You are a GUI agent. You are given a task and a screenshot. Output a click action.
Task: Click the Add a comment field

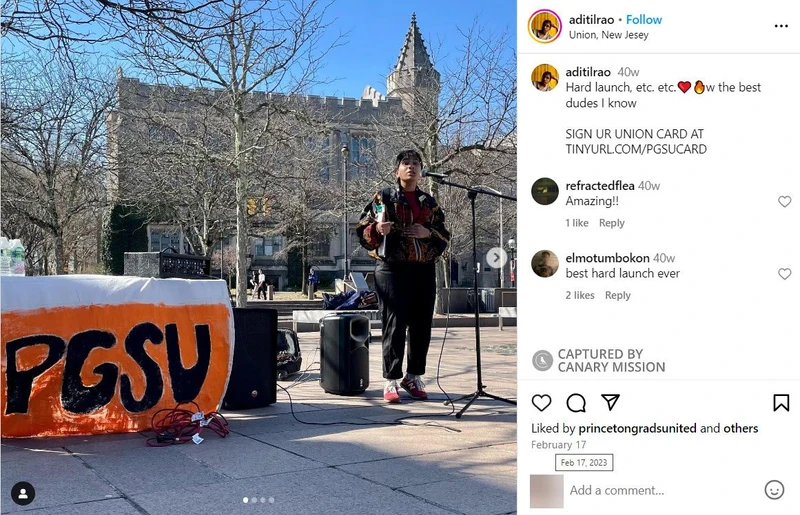663,491
